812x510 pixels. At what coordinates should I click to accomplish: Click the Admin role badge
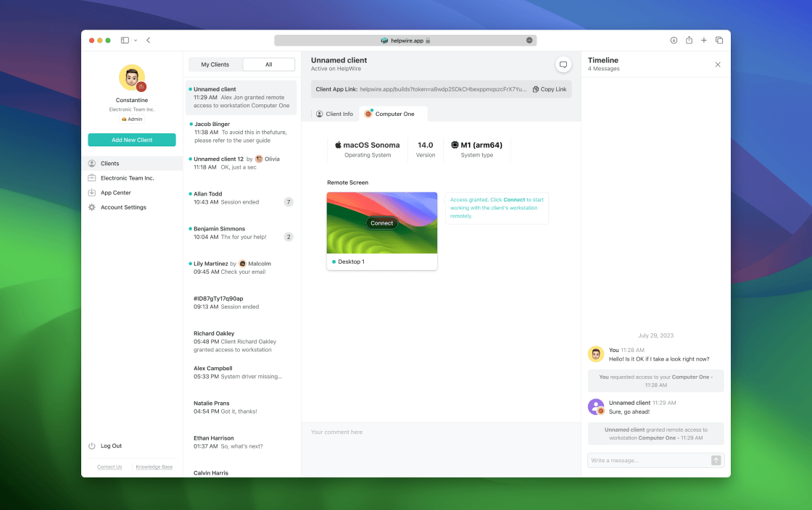pyautogui.click(x=132, y=119)
